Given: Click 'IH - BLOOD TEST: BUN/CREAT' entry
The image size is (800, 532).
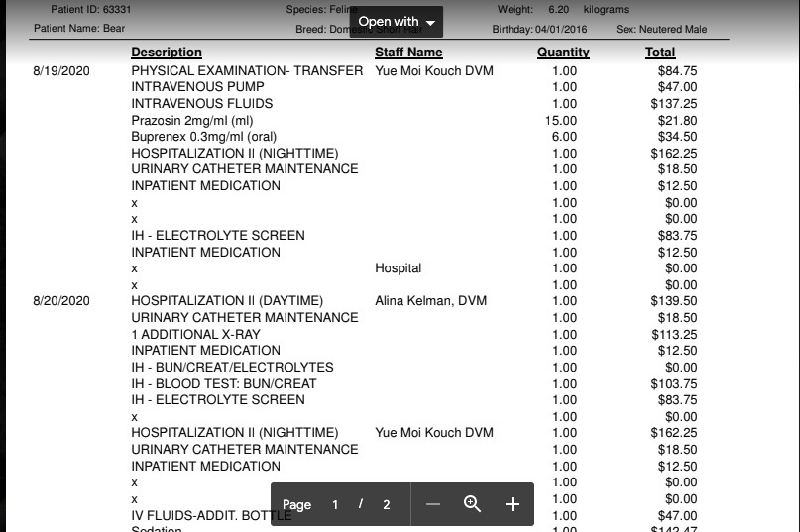Looking at the screenshot, I should [223, 383].
